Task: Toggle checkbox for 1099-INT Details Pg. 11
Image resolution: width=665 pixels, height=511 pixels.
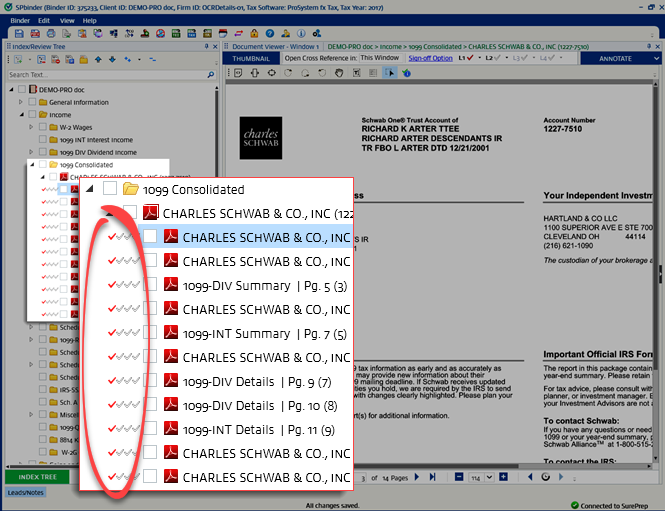Action: [149, 429]
